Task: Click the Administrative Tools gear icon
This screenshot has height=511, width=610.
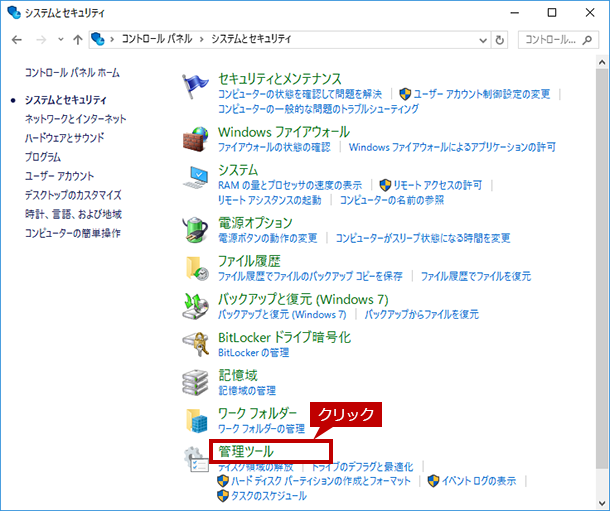Action: (x=196, y=460)
